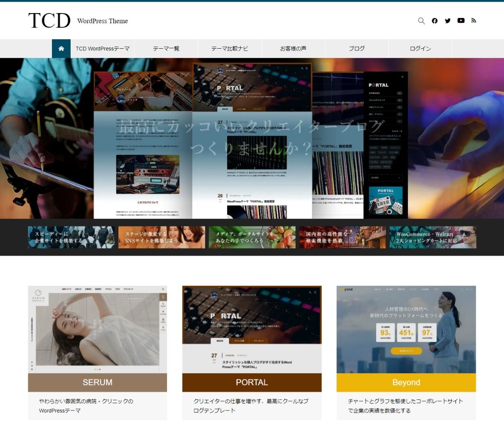Select the SERUM theme title bar
This screenshot has width=504, height=428.
point(97,382)
